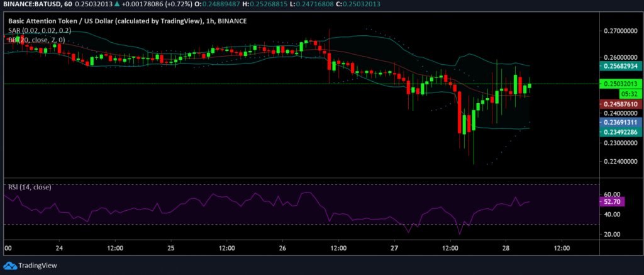The image size is (644, 275).
Task: Click the 0.26000000 price axis label
Action: [620, 57]
